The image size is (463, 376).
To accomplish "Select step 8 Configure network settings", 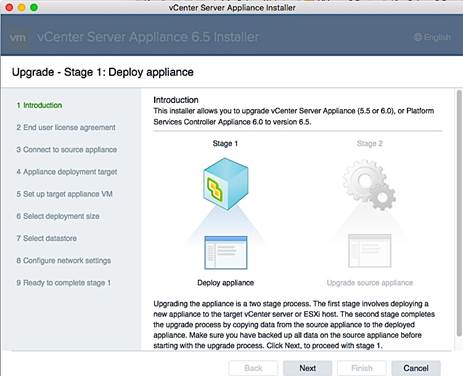I will (64, 261).
